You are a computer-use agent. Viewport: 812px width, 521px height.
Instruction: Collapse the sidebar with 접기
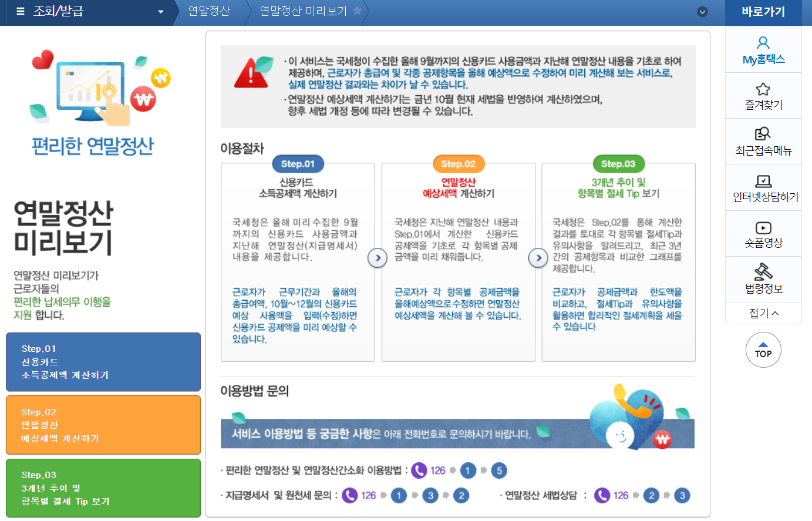tap(764, 313)
